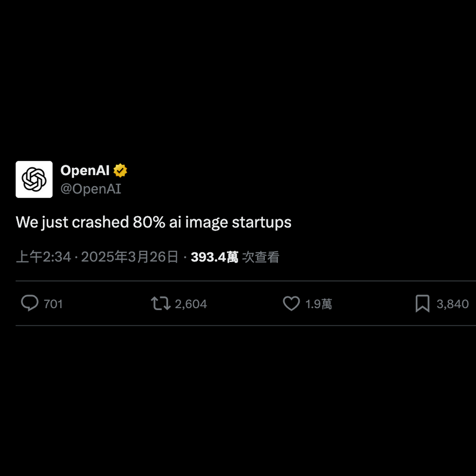Open the OpenAI display name profile link

tap(85, 170)
